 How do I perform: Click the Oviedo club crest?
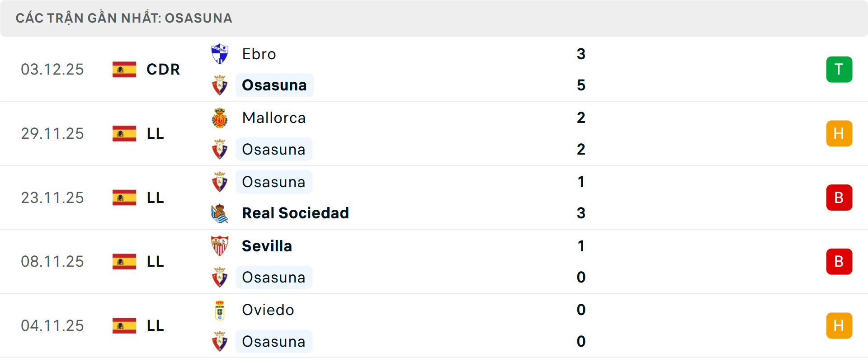[220, 310]
